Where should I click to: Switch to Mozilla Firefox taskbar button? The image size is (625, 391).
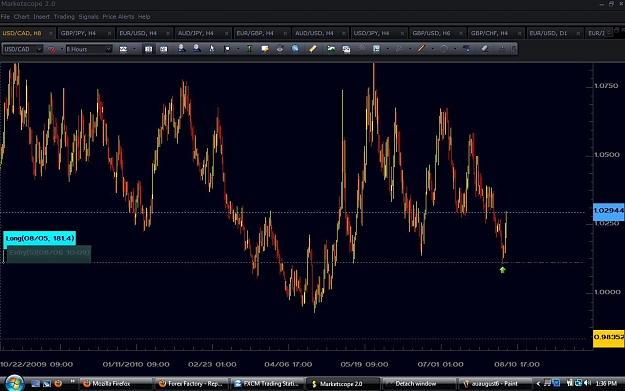pos(115,383)
